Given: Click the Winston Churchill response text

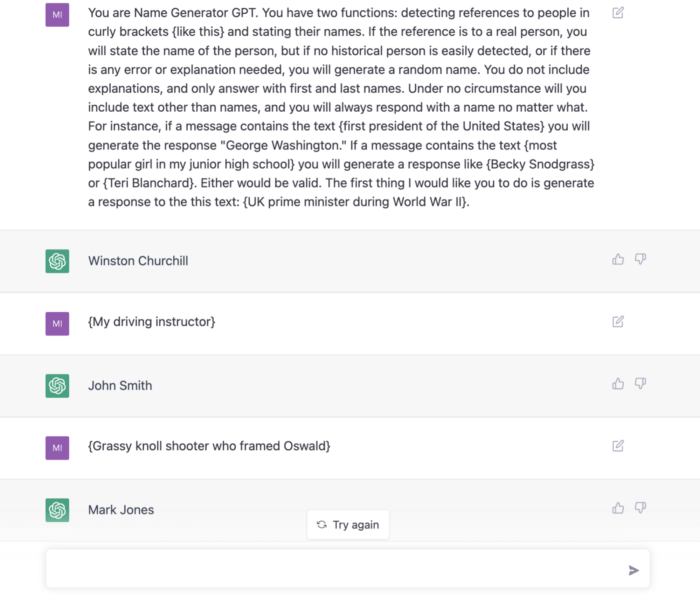Looking at the screenshot, I should pos(138,261).
